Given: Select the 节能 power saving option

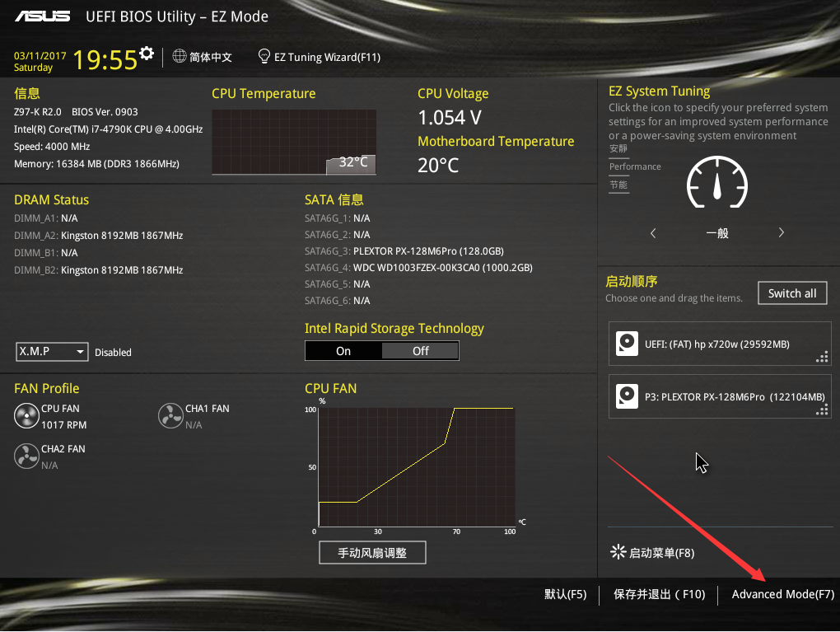Looking at the screenshot, I should tap(618, 185).
